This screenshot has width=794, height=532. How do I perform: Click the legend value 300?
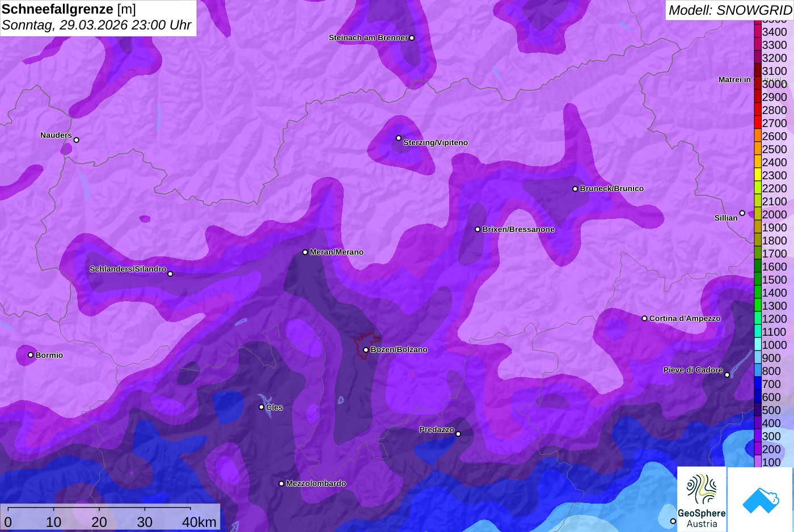(771, 436)
